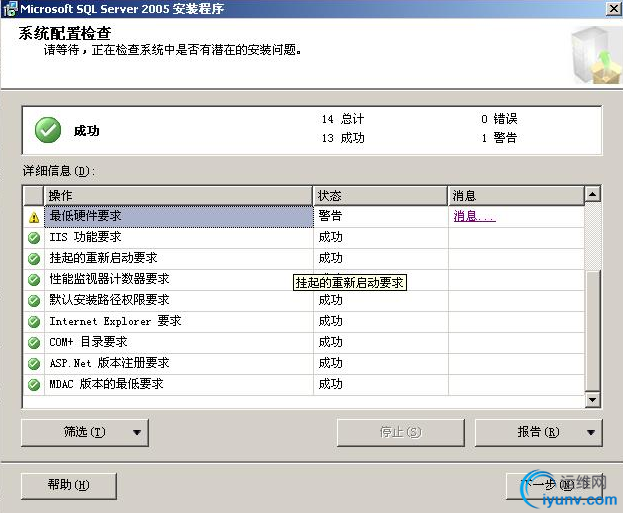The width and height of the screenshot is (623, 516).
Task: Select the 默认安装路径权限要求 row
Action: 304,301
